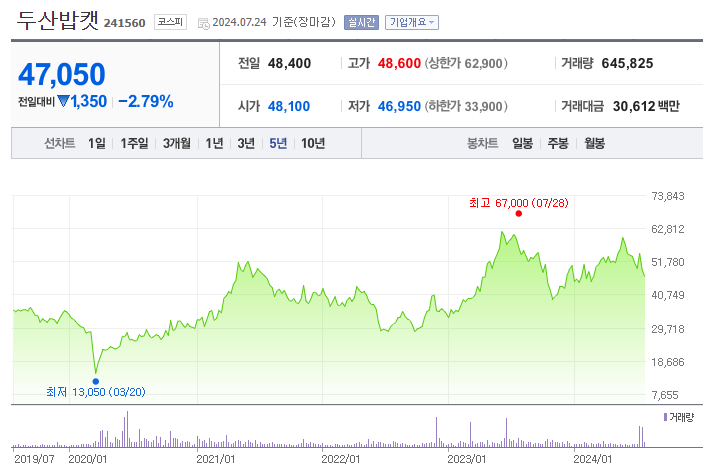
Task: Click the 선차트 section label
Action: click(60, 143)
